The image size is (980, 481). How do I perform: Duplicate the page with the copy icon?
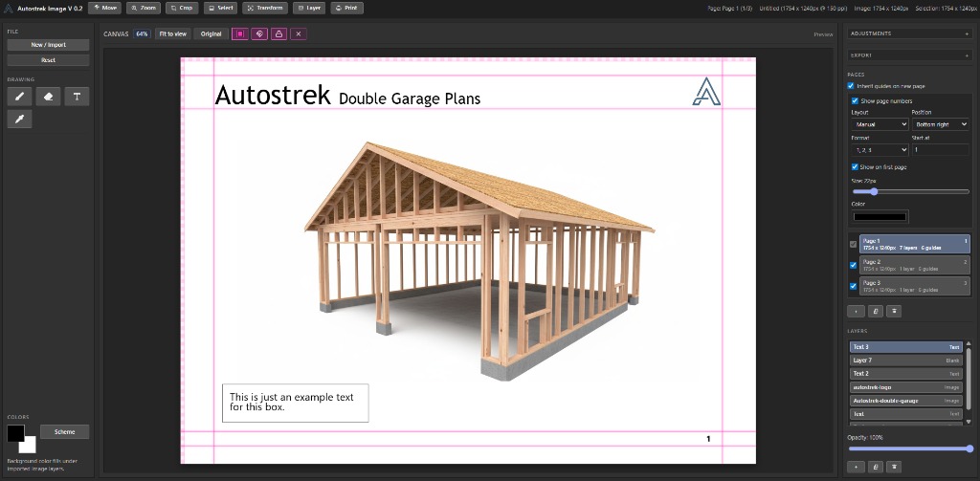(875, 311)
